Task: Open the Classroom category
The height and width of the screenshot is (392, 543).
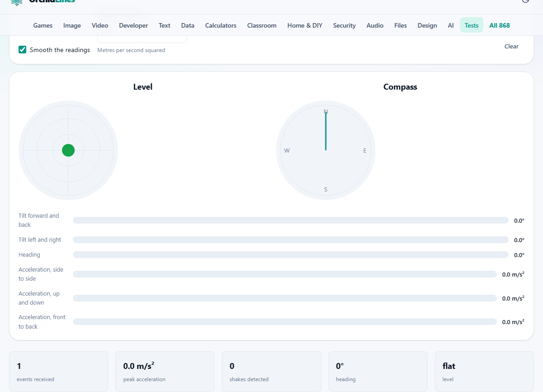Action: (262, 25)
